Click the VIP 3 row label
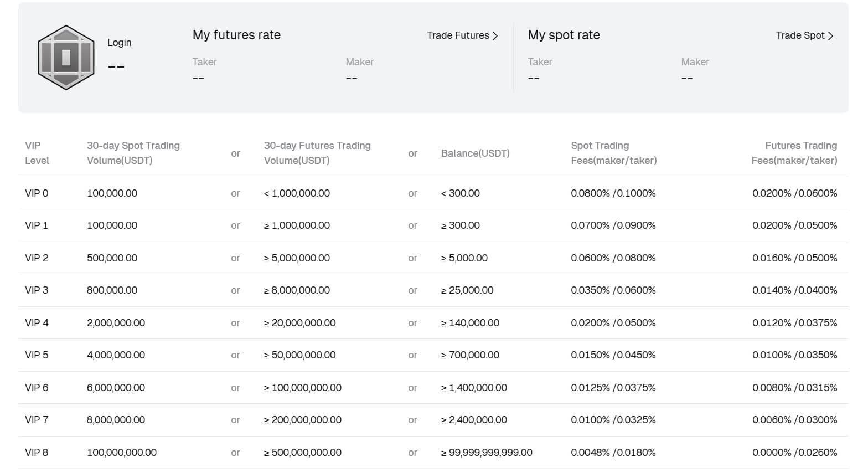Viewport: 868px width, 472px height. (37, 290)
